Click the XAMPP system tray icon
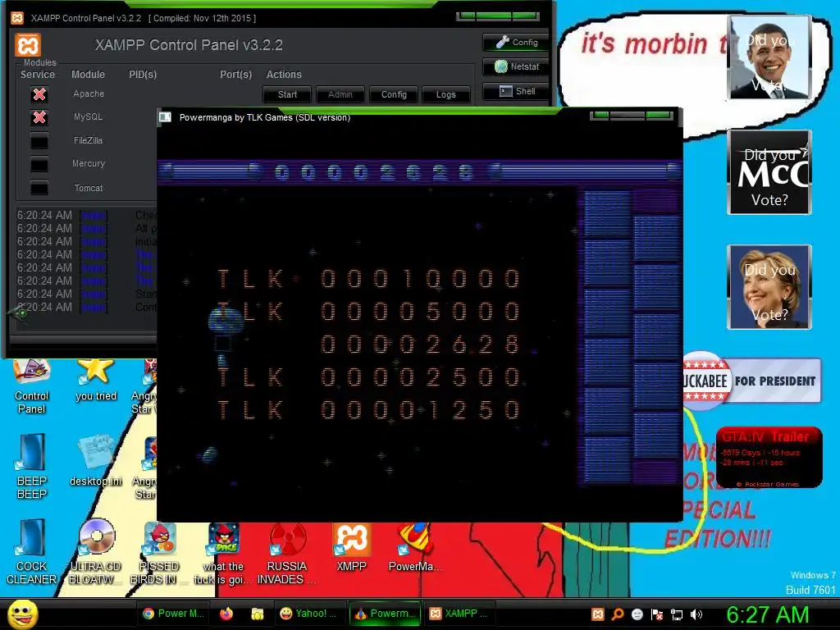The height and width of the screenshot is (630, 840). (598, 614)
